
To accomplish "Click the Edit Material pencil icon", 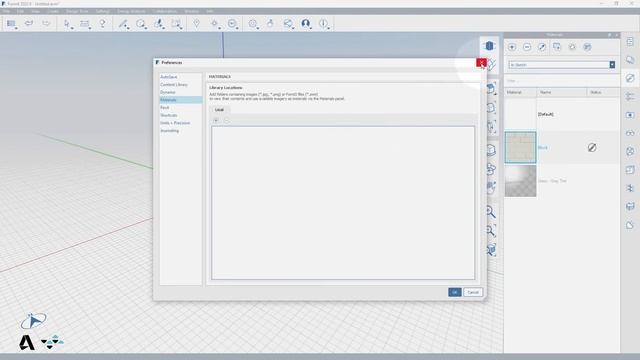I will [x=542, y=47].
